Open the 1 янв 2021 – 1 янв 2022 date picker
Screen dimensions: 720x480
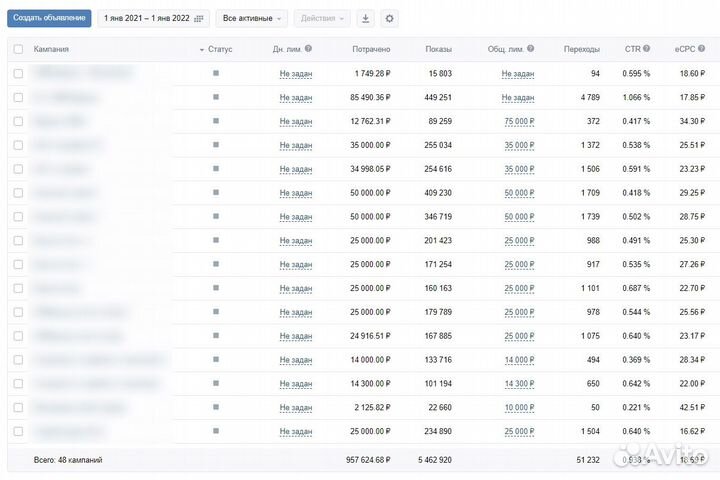coord(146,19)
